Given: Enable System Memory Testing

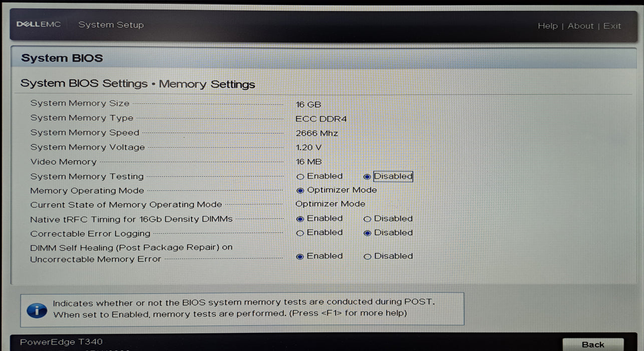Looking at the screenshot, I should click(300, 177).
